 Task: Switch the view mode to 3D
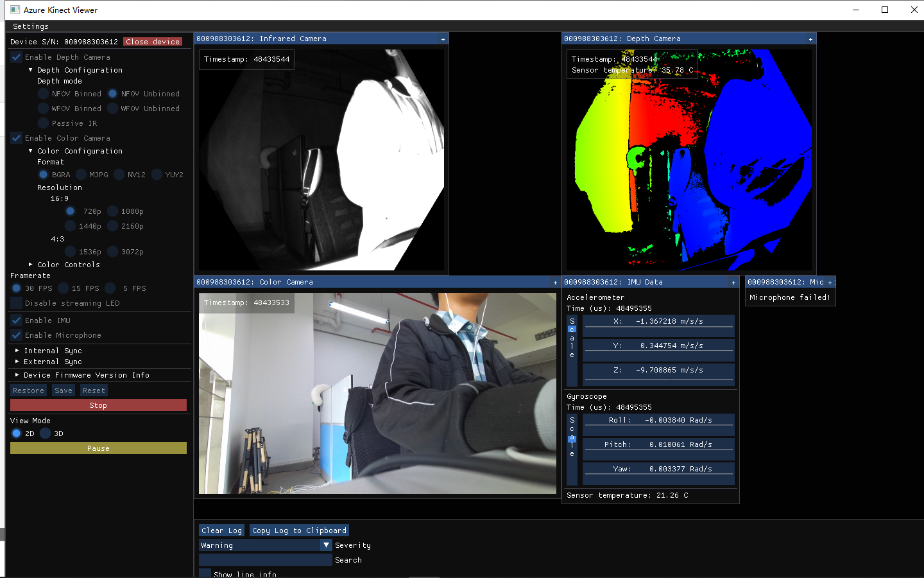coord(46,433)
